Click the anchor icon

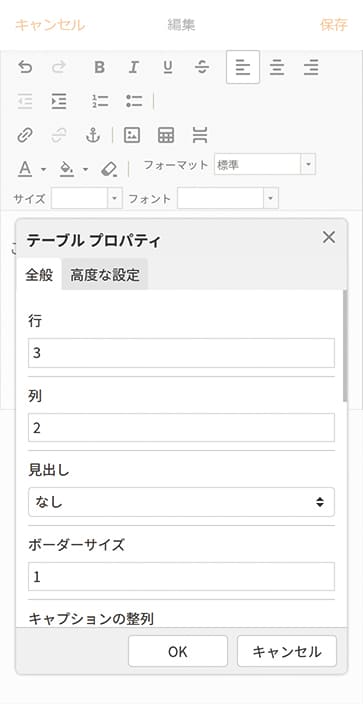point(93,135)
